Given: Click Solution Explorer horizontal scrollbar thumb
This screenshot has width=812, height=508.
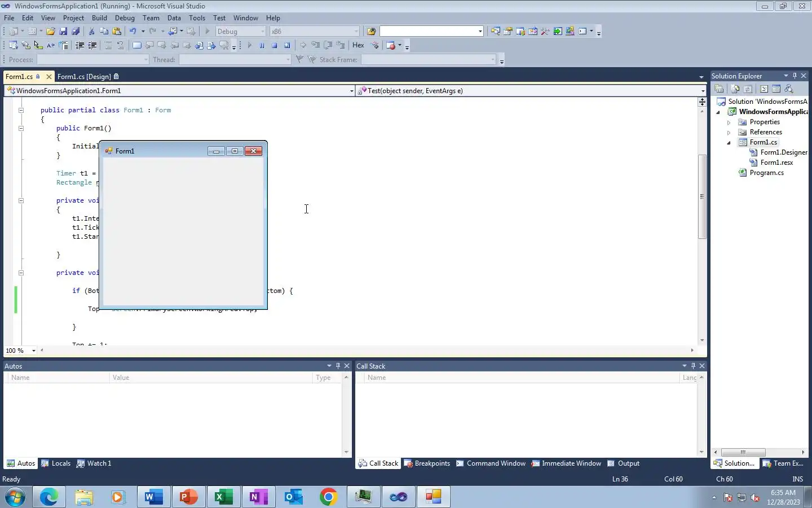Looking at the screenshot, I should [743, 452].
